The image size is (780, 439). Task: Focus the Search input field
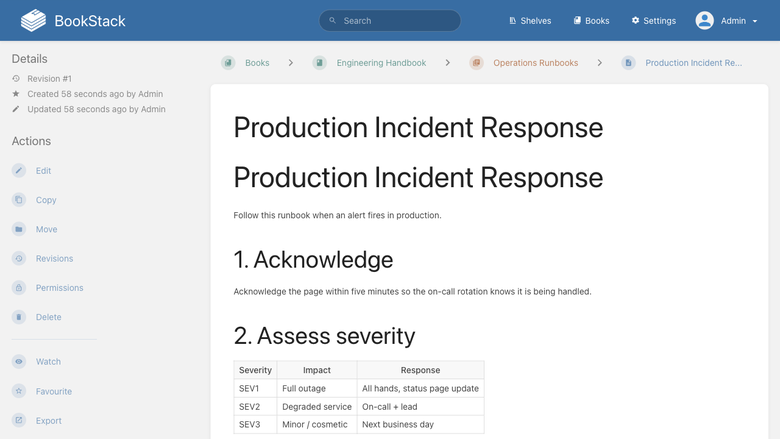point(390,20)
